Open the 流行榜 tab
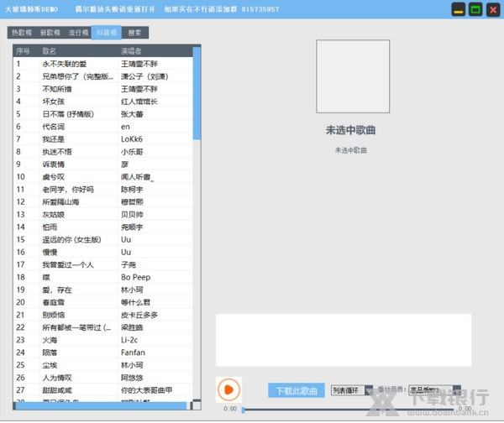The image size is (504, 423). [78, 33]
